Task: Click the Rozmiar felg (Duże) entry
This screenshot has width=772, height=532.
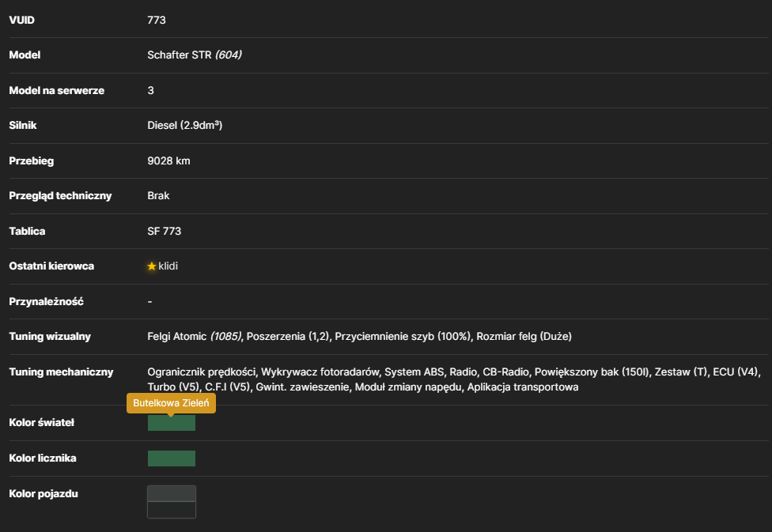Action: (524, 337)
